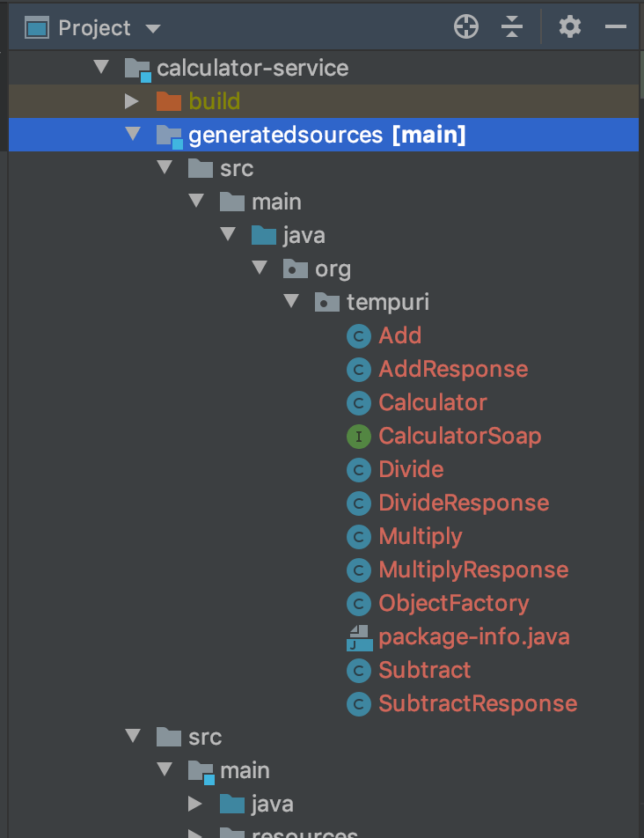Select the AddResponse class
This screenshot has height=838, width=644.
tap(452, 369)
